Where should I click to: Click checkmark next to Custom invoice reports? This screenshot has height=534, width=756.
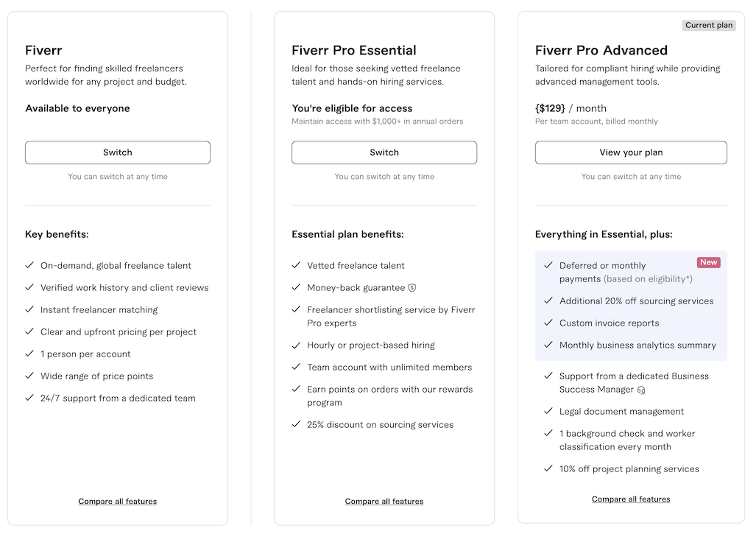(548, 323)
